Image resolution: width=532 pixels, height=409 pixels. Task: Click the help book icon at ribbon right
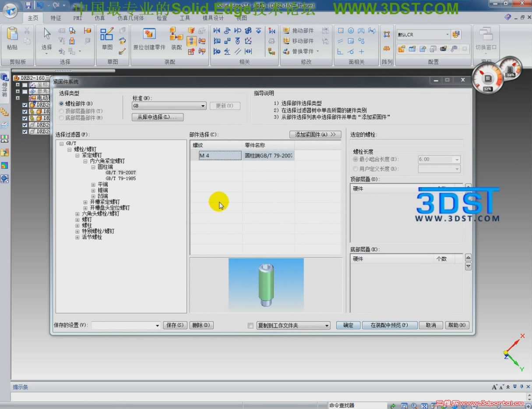coord(507,17)
